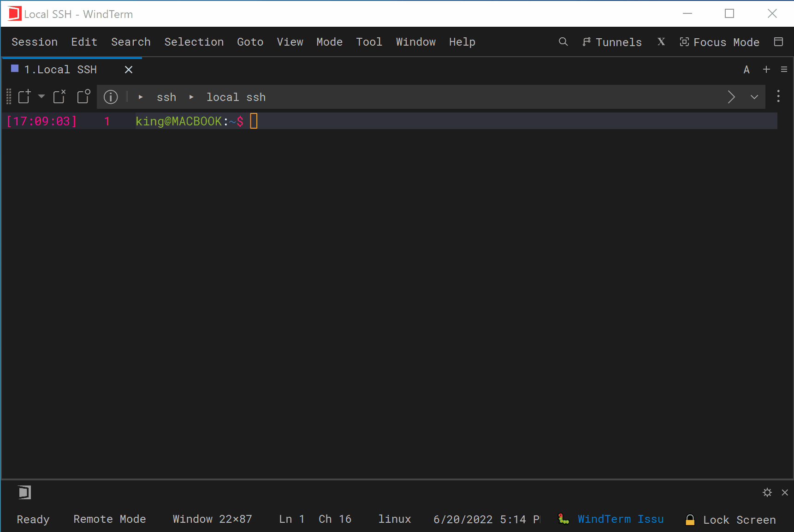Viewport: 794px width, 532px height.
Task: Click the X server icon
Action: point(661,42)
